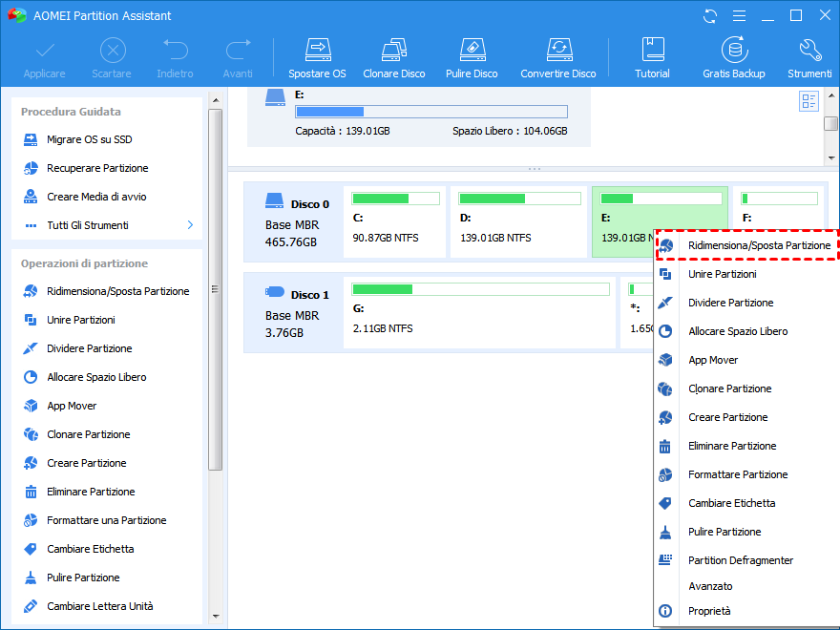Select partition F: on Disco 0
Viewport: 840px width, 630px height.
pyautogui.click(x=778, y=209)
